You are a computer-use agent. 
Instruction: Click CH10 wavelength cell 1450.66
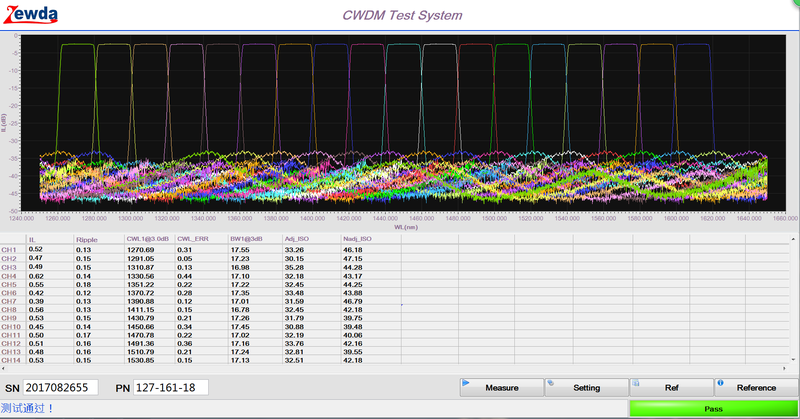[x=140, y=327]
